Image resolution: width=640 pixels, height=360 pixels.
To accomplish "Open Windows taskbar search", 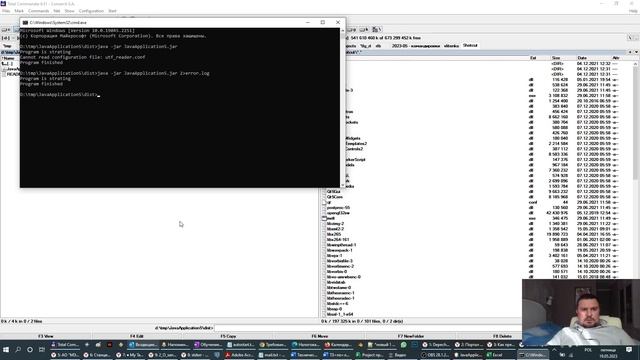I will pyautogui.click(x=18, y=350).
